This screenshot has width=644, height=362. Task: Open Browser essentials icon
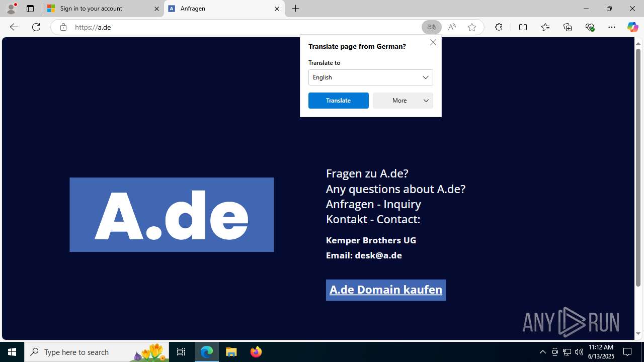pyautogui.click(x=590, y=27)
